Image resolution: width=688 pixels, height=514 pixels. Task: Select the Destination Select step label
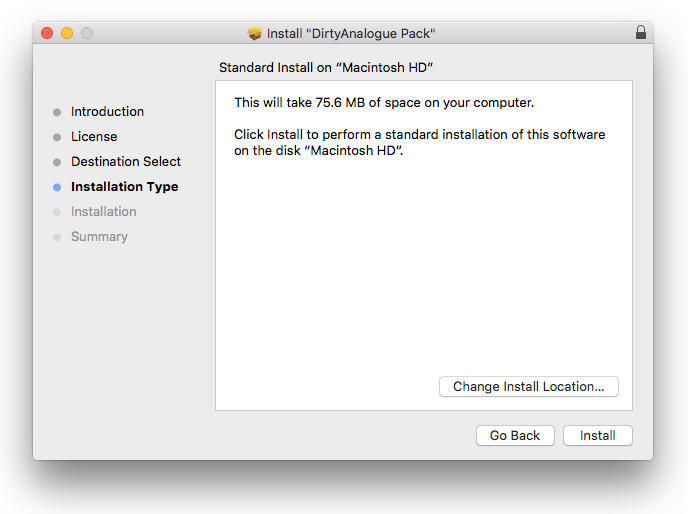[126, 162]
